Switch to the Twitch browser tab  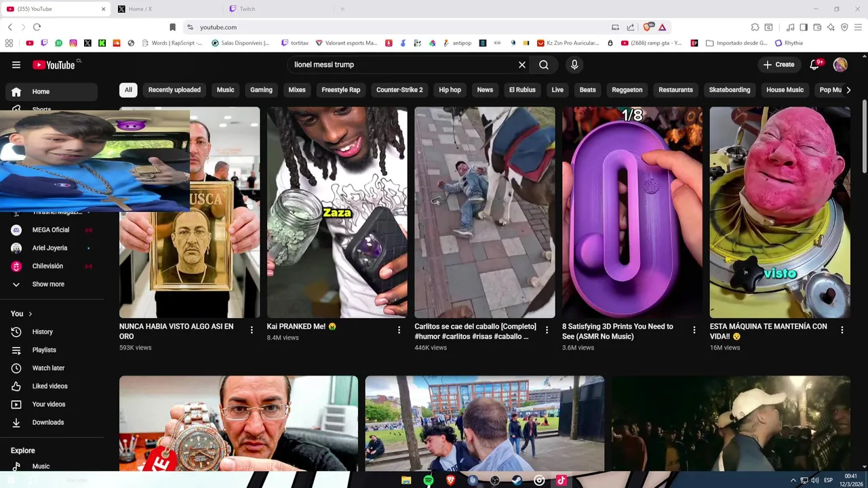pos(279,9)
